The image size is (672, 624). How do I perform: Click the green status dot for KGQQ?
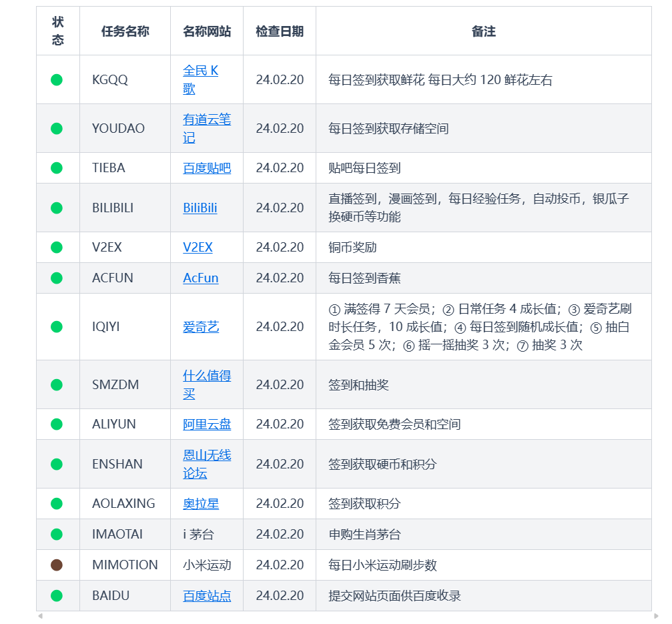(57, 79)
